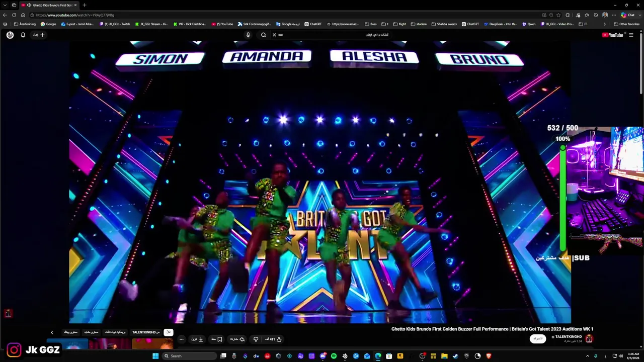Clear the search box with X
This screenshot has width=644, height=362.
pyautogui.click(x=274, y=35)
